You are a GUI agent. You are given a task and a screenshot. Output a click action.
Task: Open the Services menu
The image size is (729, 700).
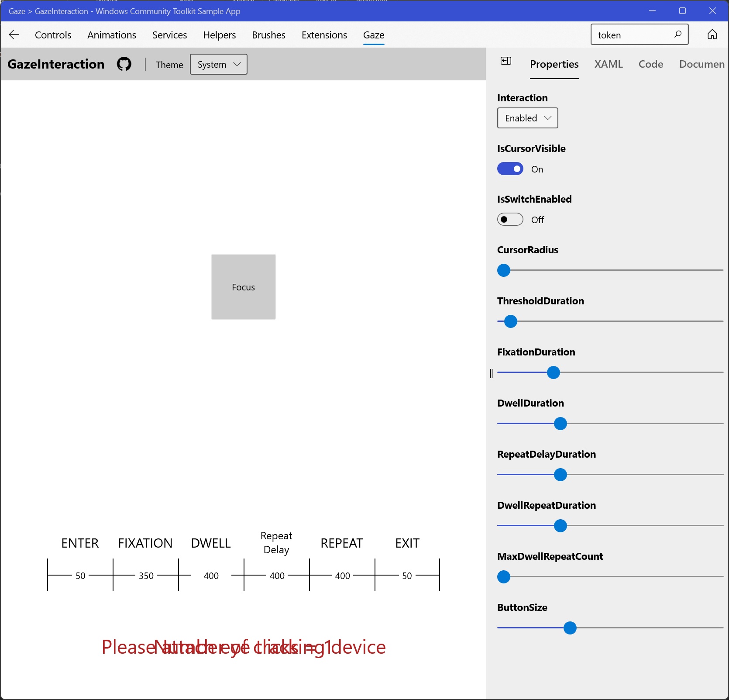pos(169,35)
